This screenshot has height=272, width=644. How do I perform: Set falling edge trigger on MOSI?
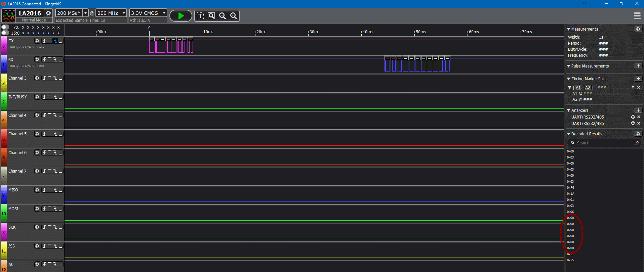pos(55,209)
